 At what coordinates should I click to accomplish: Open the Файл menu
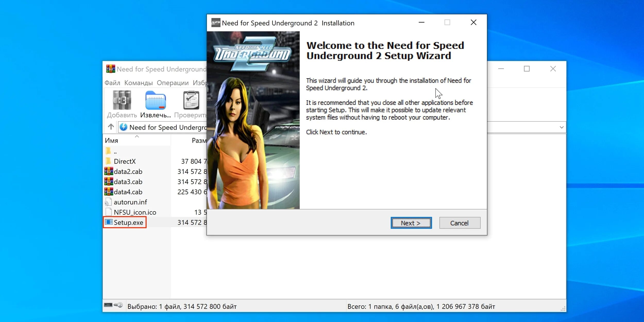[x=113, y=82]
